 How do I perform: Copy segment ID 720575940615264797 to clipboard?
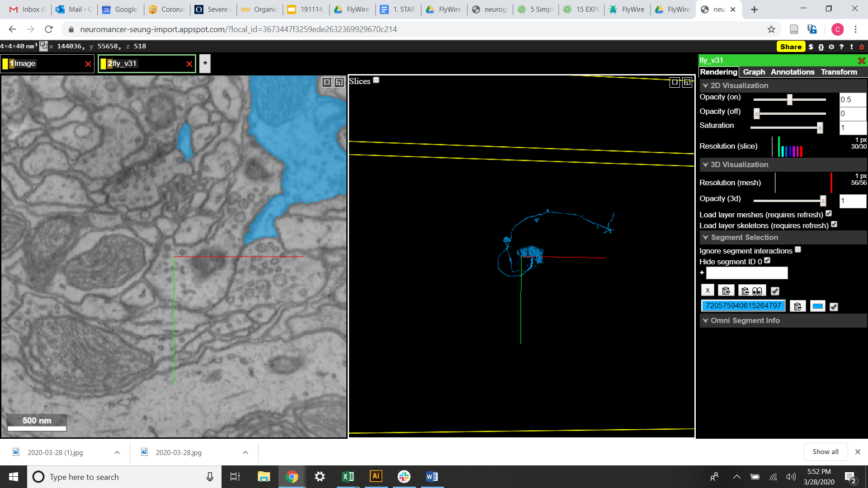click(798, 306)
